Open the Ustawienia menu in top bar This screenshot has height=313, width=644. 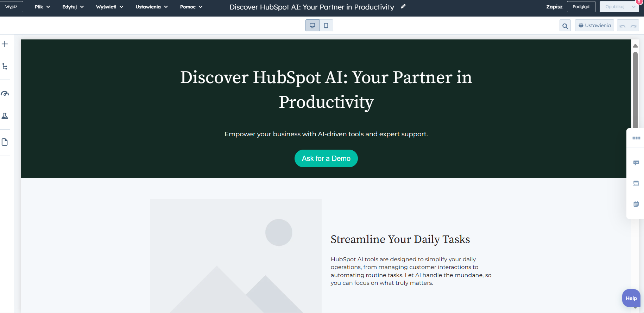click(152, 7)
